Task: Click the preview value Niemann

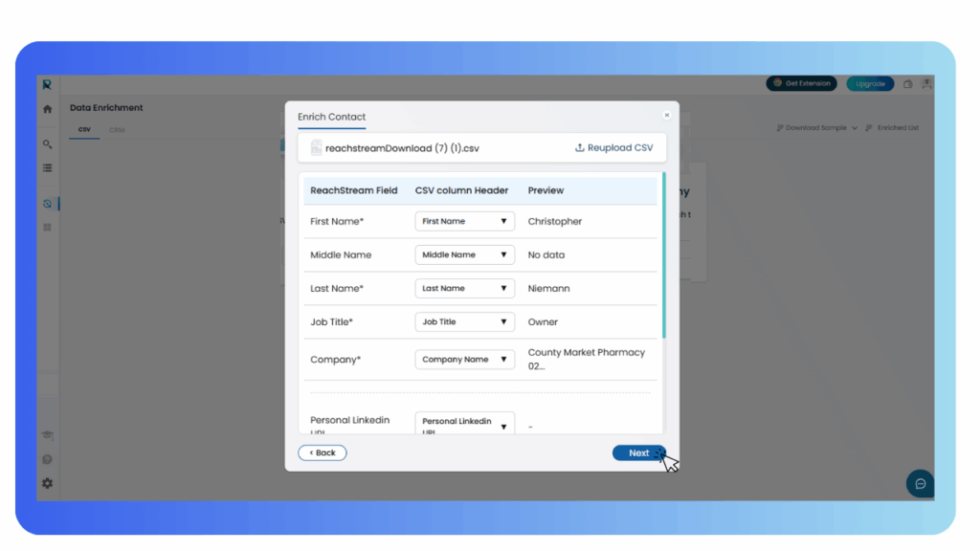Action: 548,289
